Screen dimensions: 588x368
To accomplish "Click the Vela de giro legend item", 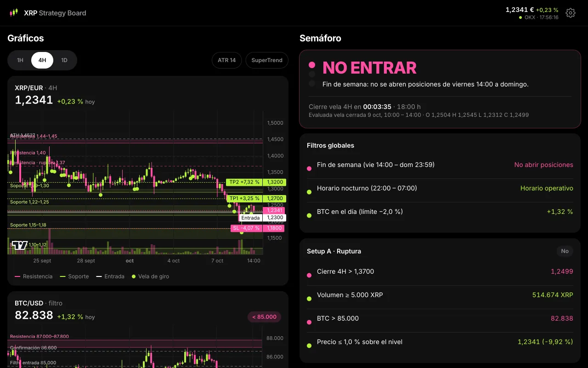I will 150,276.
